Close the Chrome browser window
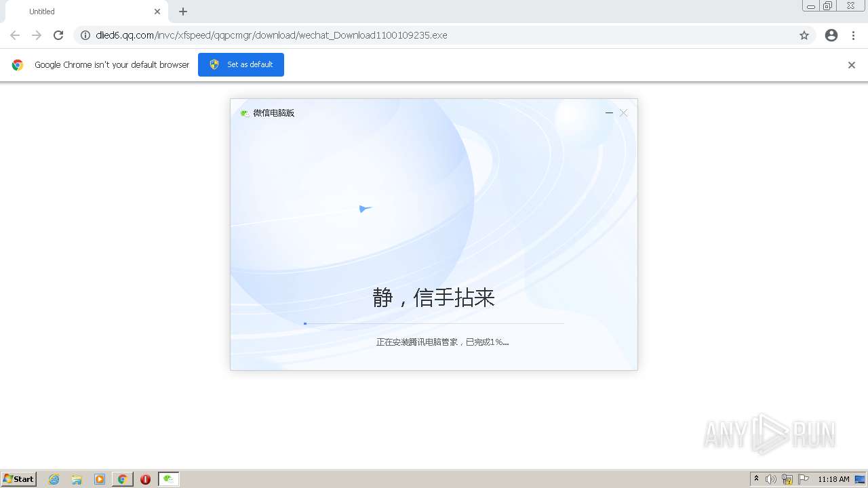 point(850,6)
